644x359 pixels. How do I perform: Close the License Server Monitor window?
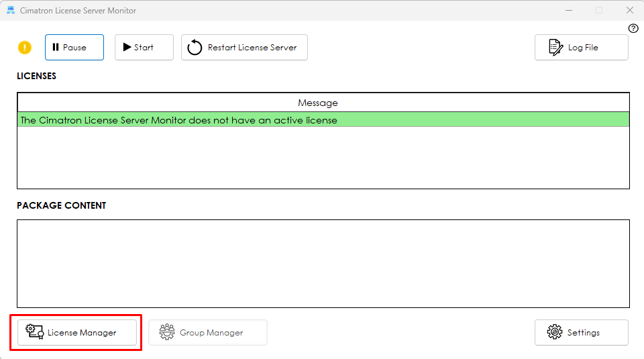pos(630,10)
